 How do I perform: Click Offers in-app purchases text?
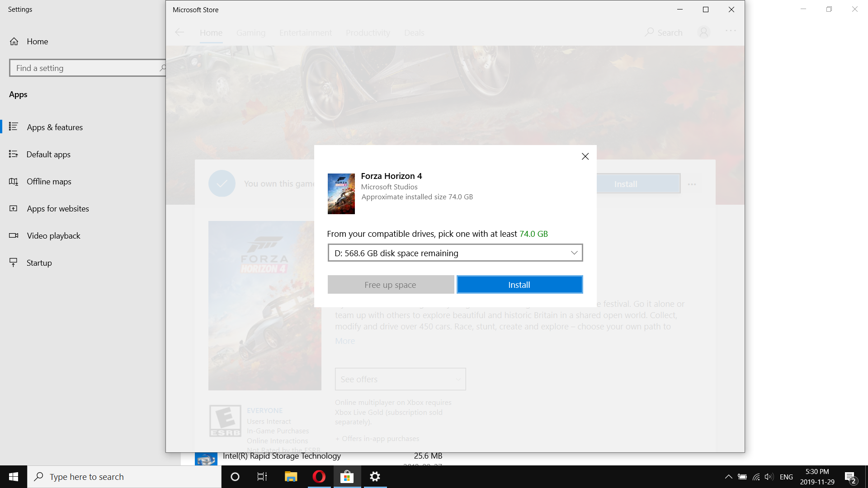click(x=377, y=439)
